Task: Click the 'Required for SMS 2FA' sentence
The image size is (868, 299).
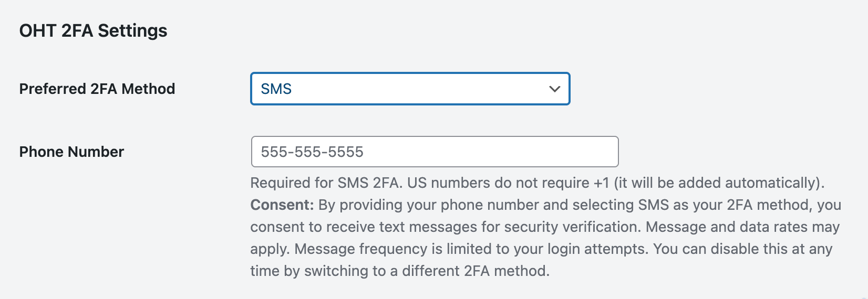Action: [x=327, y=183]
